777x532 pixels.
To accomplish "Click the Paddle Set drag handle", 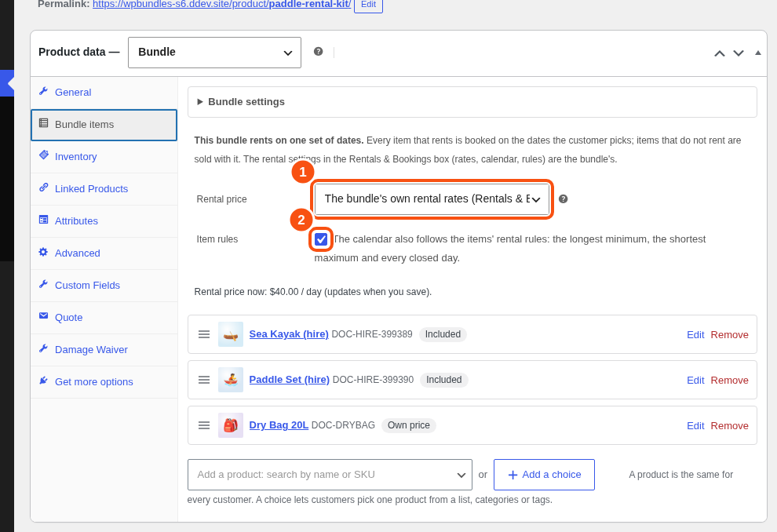I will (203, 380).
